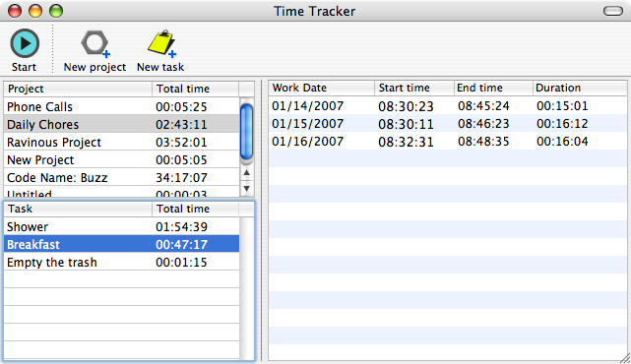
Task: Click duration 00:16:04
Action: 562,142
